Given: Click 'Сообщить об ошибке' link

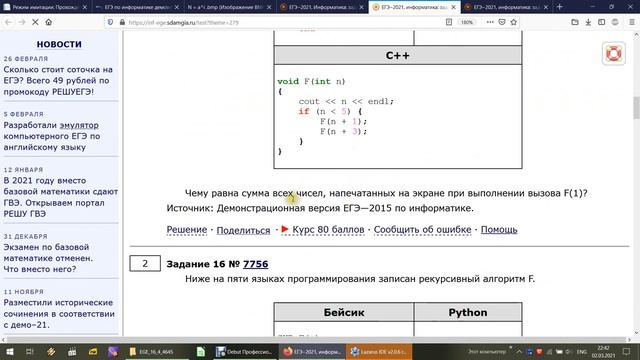Looking at the screenshot, I should [422, 230].
